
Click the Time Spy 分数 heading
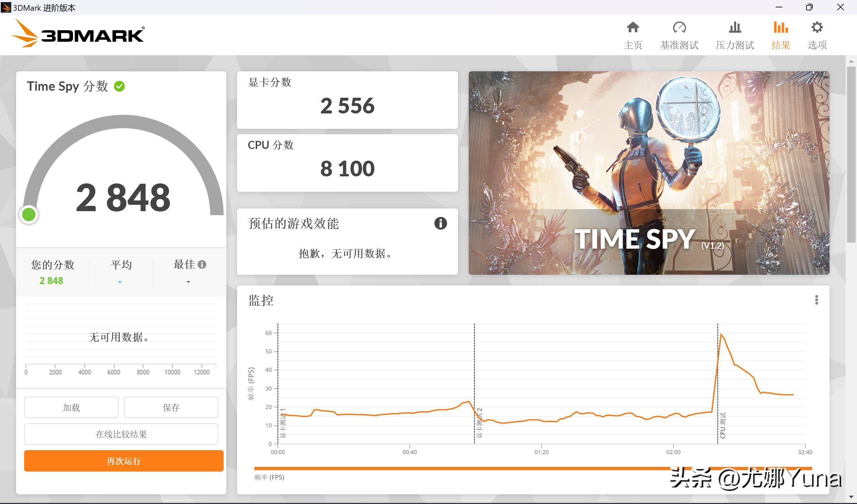67,86
